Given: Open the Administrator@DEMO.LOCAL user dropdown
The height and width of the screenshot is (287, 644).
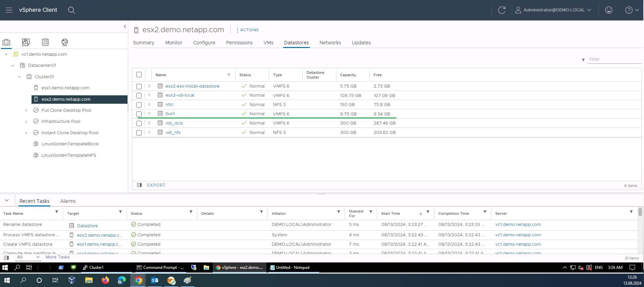Looking at the screenshot, I should (x=553, y=10).
